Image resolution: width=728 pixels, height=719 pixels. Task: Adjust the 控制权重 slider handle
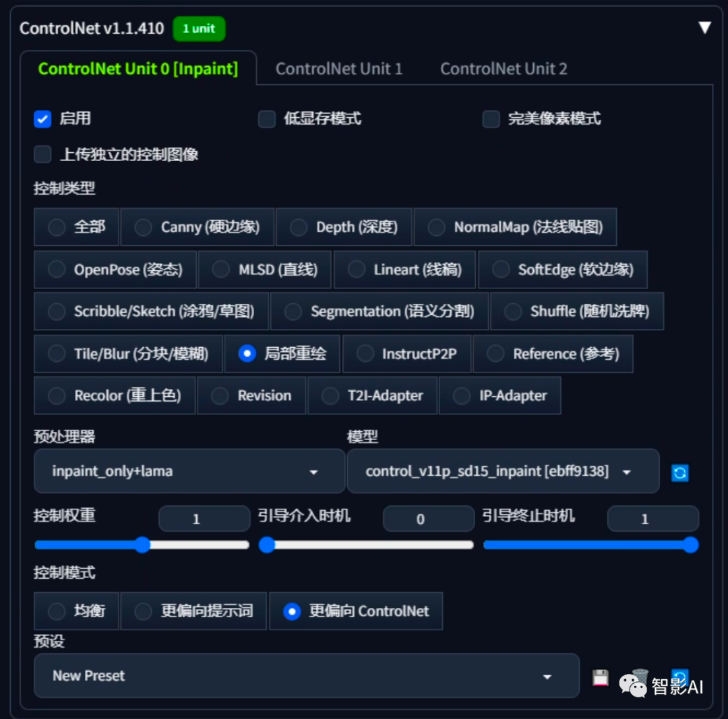pos(142,545)
